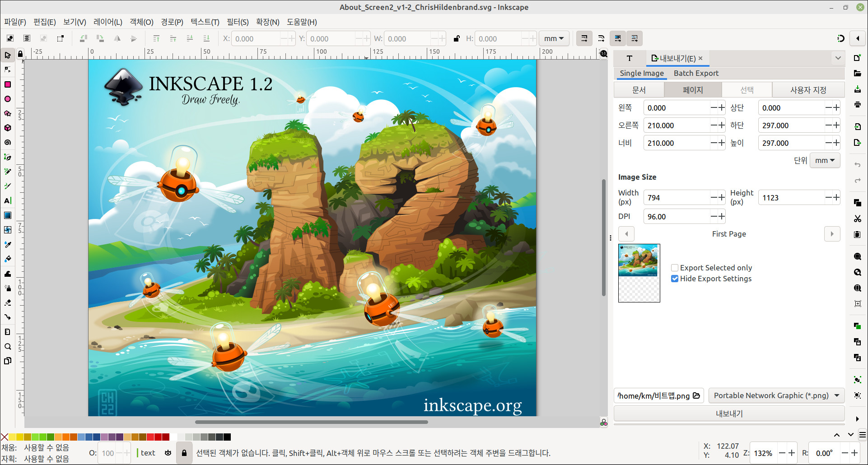The height and width of the screenshot is (465, 868).
Task: Toggle move patterns with object button
Action: coord(634,38)
